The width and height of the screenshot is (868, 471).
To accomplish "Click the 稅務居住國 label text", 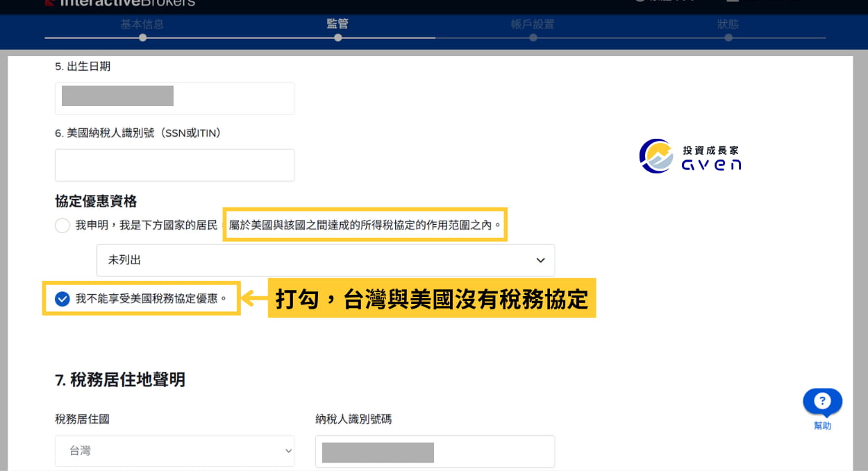I will (82, 419).
